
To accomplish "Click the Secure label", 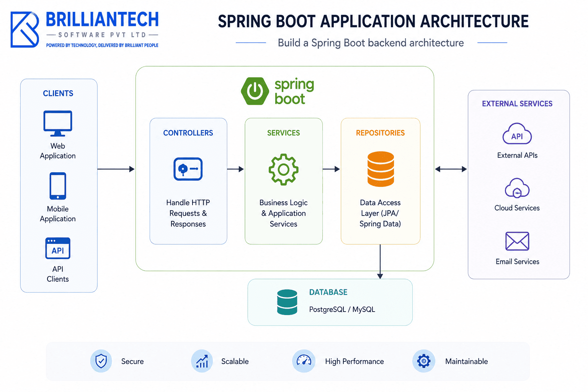I will (x=132, y=361).
